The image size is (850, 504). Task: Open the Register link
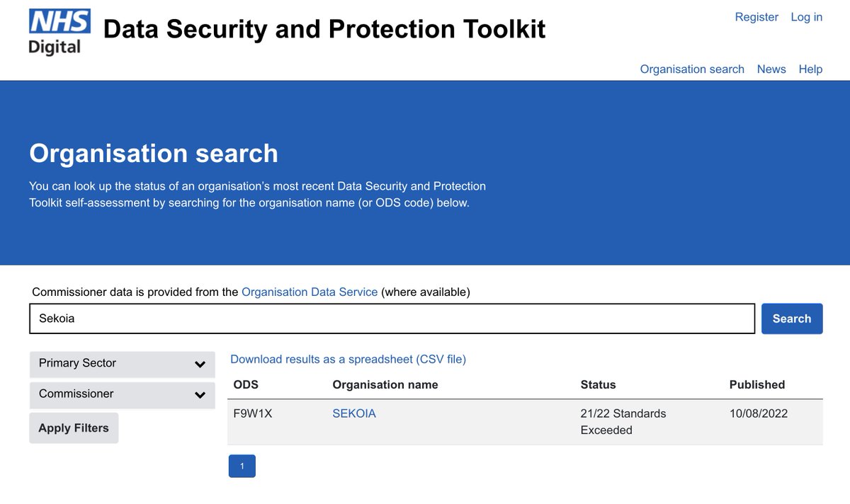(x=756, y=17)
